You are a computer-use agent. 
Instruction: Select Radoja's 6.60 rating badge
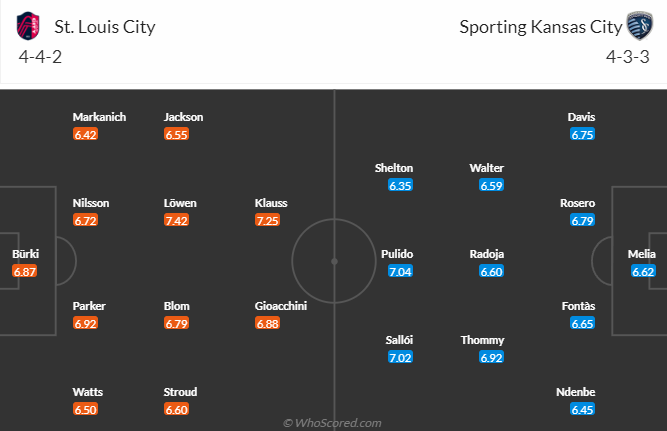pos(491,271)
